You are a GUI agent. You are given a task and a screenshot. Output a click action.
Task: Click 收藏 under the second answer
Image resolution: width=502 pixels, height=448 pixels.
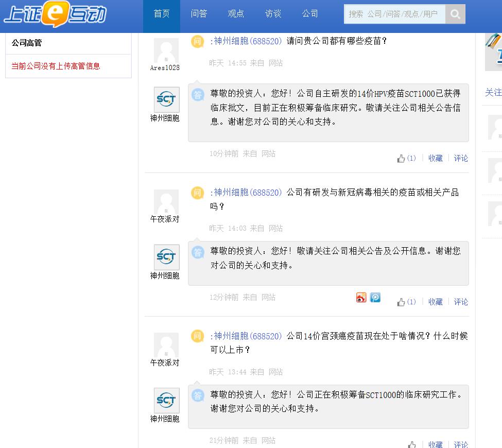[435, 302]
